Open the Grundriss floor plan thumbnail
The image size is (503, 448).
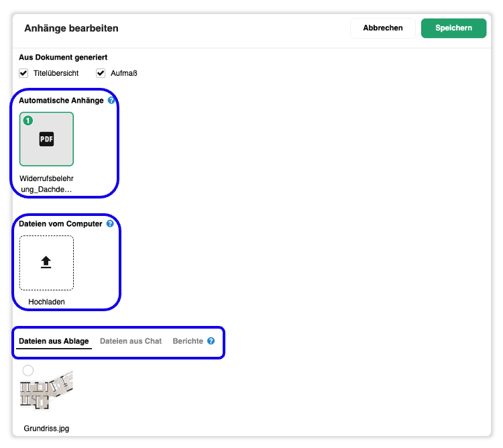(x=46, y=390)
